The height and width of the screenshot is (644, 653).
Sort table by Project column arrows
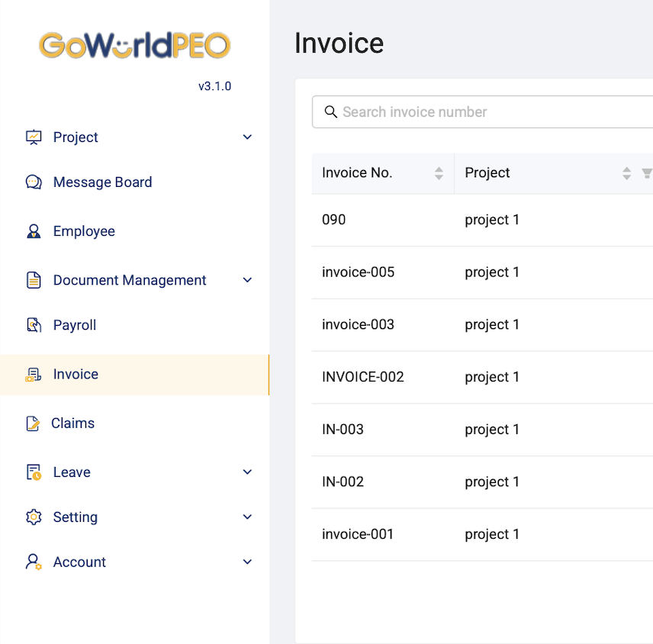(x=626, y=173)
